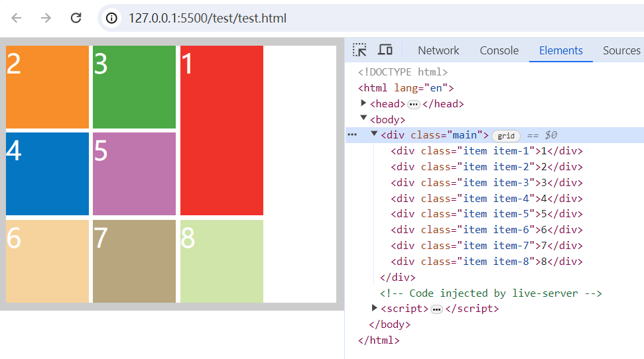The height and width of the screenshot is (359, 644).
Task: Click the peach grid cell numbered 6
Action: [47, 262]
